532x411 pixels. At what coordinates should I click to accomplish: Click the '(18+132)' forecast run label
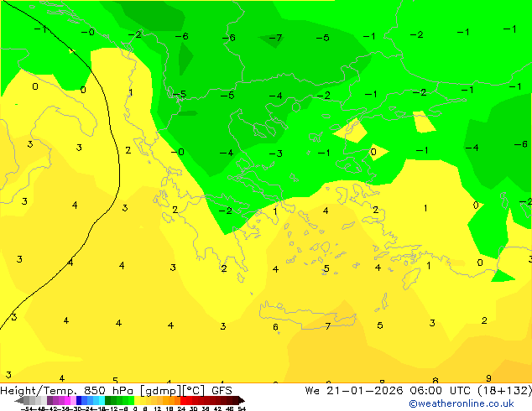coord(504,391)
